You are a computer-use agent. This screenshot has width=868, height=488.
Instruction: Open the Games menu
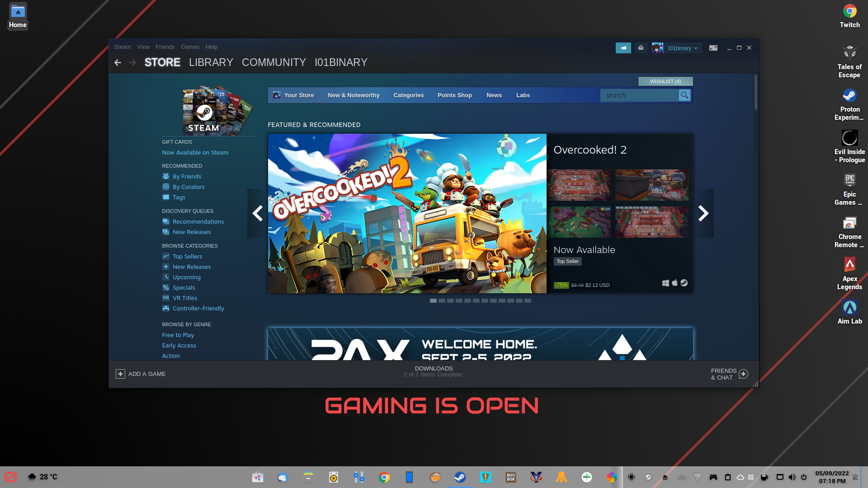(190, 47)
